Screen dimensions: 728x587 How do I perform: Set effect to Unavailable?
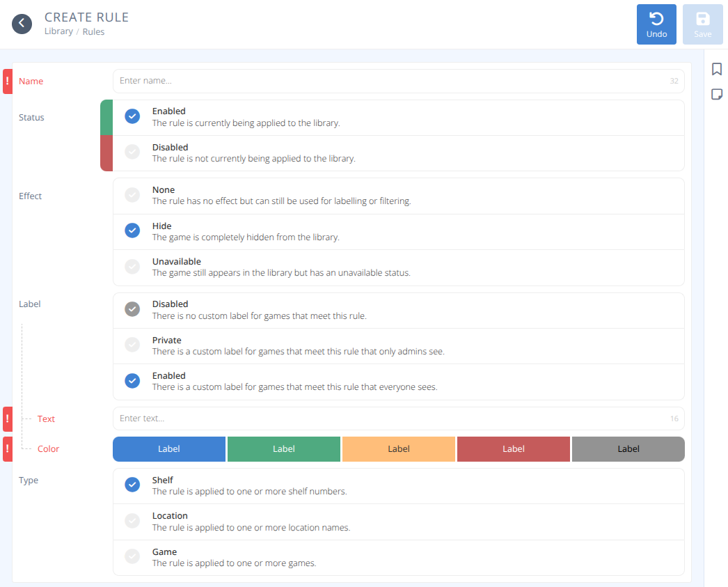(x=132, y=267)
